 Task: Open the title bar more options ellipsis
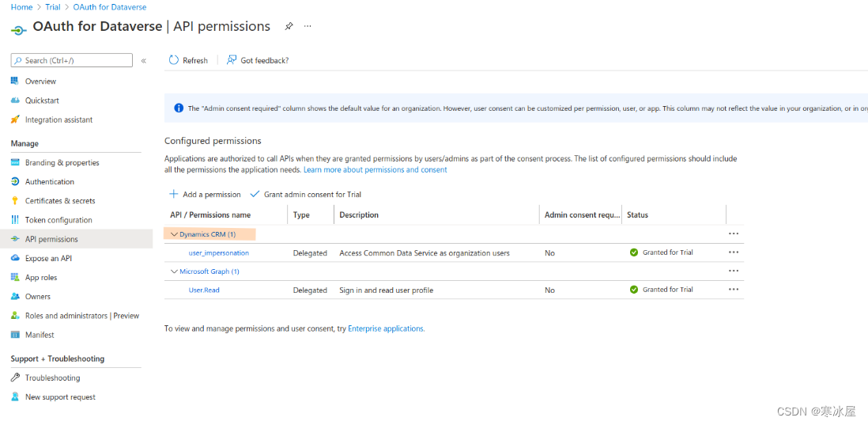[x=308, y=26]
